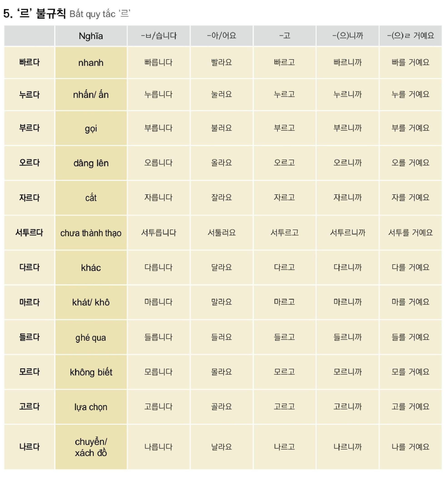The image size is (448, 481).
Task: Click the row label 빠르다
Action: tap(29, 62)
